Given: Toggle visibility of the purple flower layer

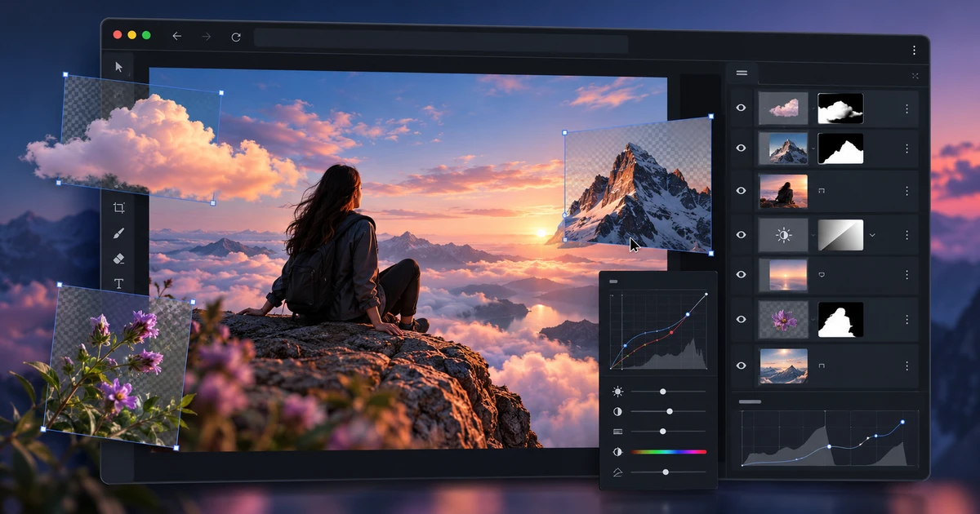Looking at the screenshot, I should (x=741, y=320).
